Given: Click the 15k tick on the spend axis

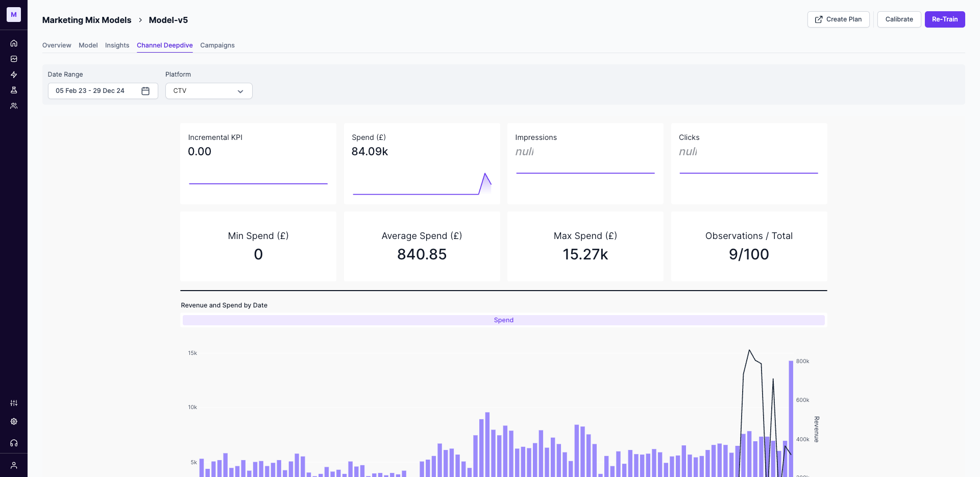Looking at the screenshot, I should tap(192, 353).
